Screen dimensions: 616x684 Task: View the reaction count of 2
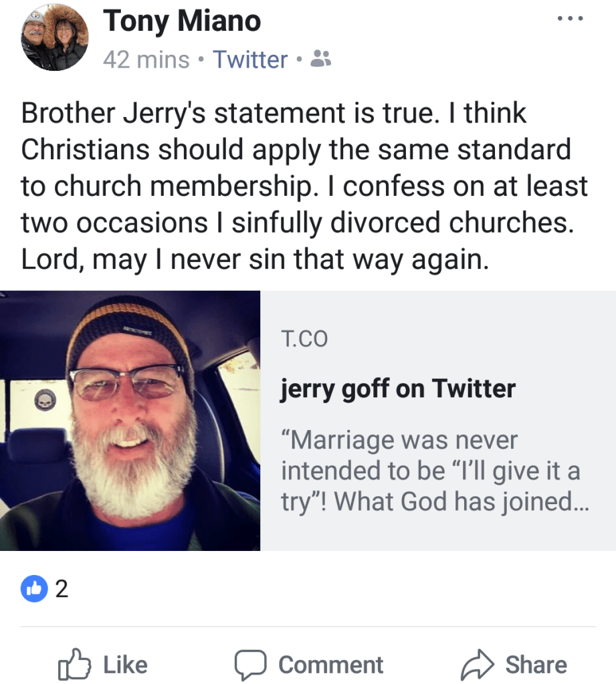(62, 589)
